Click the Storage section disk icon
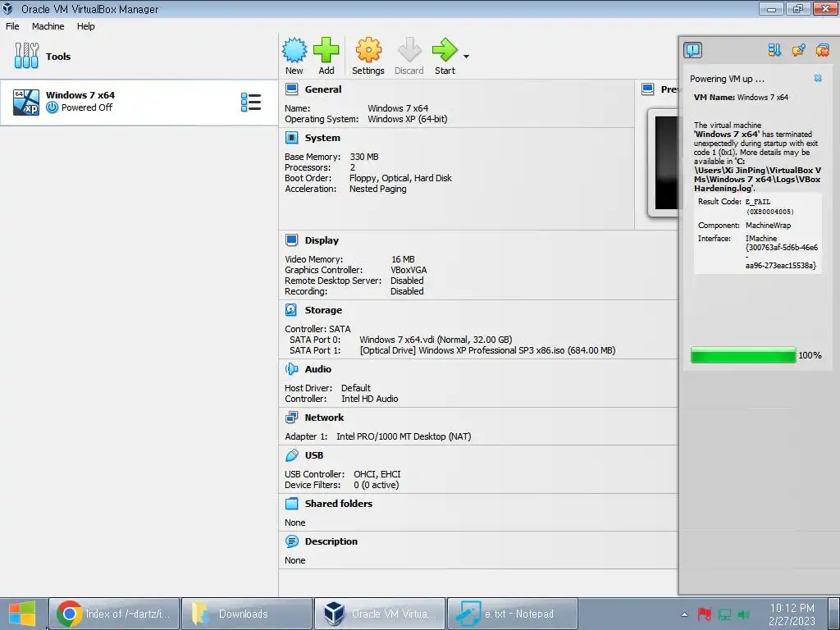 pyautogui.click(x=291, y=310)
